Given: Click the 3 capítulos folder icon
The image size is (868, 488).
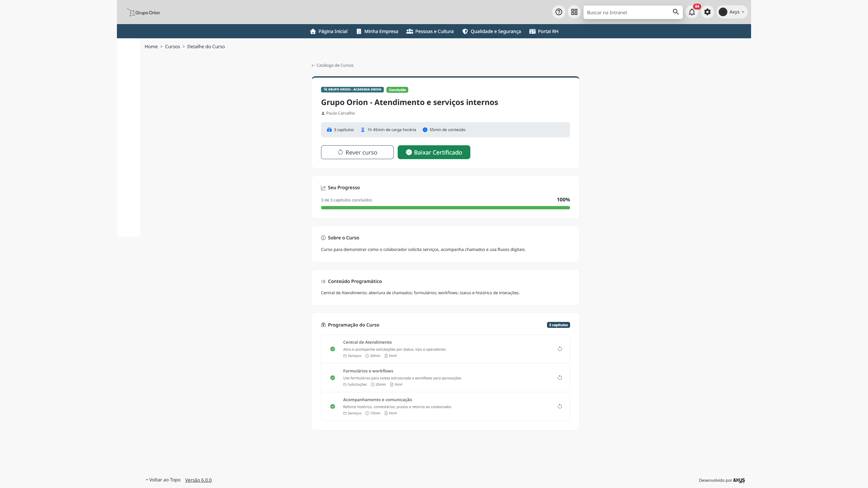Looking at the screenshot, I should click(x=329, y=130).
